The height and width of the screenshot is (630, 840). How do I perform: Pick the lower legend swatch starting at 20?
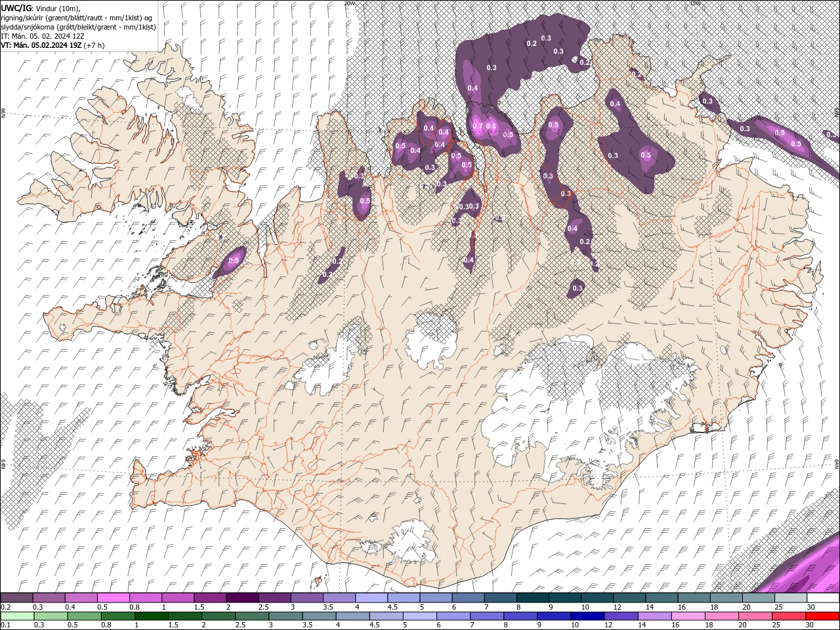(755, 616)
